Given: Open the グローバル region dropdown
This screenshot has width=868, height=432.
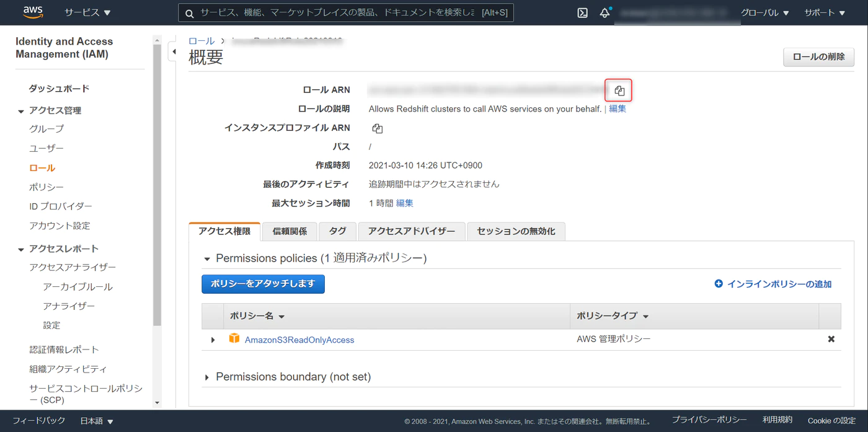Looking at the screenshot, I should [x=764, y=12].
